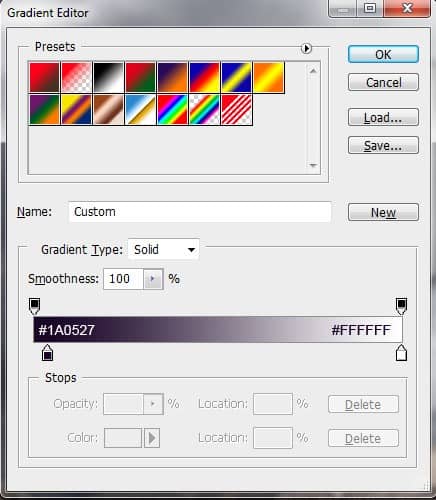Choose the black to white preset
The width and height of the screenshot is (436, 500).
pos(108,77)
